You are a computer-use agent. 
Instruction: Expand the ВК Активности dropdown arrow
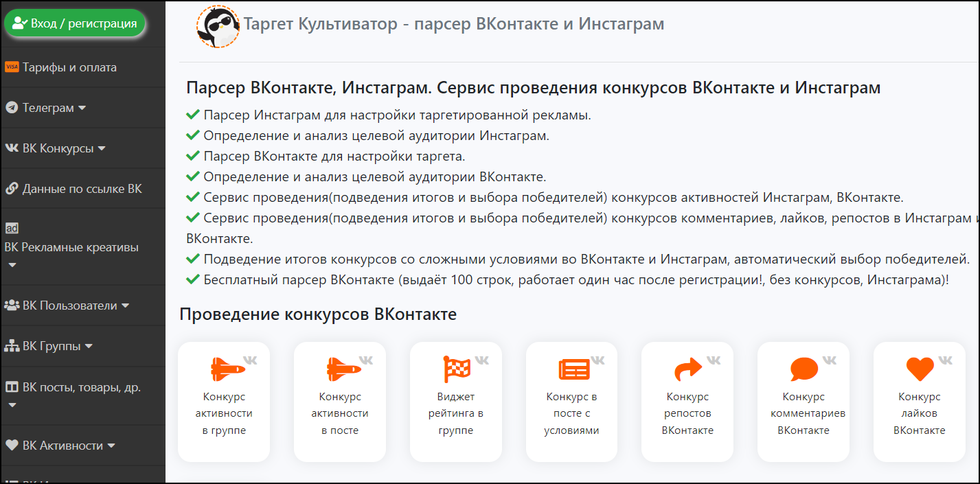click(111, 446)
